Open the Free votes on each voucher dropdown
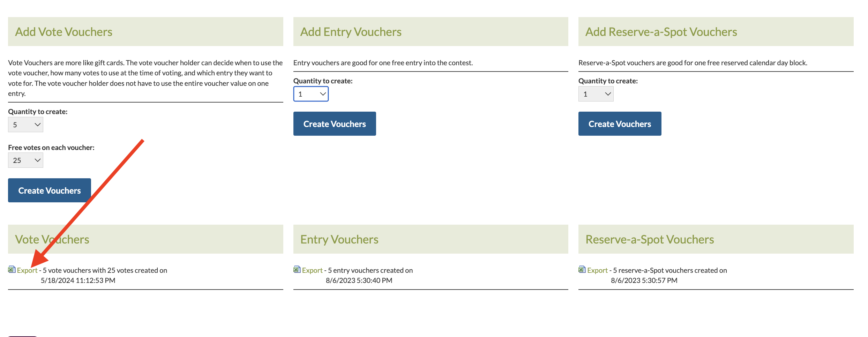Viewport: 868px width, 337px height. point(25,160)
